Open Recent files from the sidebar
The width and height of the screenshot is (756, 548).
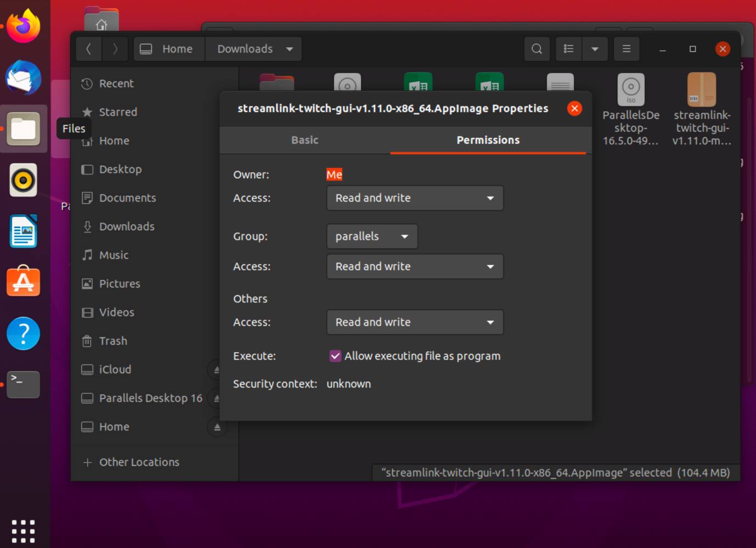(116, 83)
